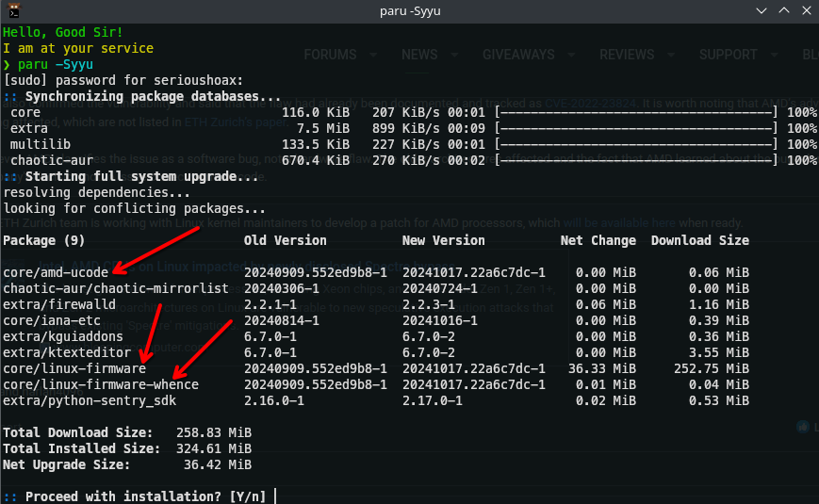Select the extra/kguiaddons package name

[x=63, y=337]
